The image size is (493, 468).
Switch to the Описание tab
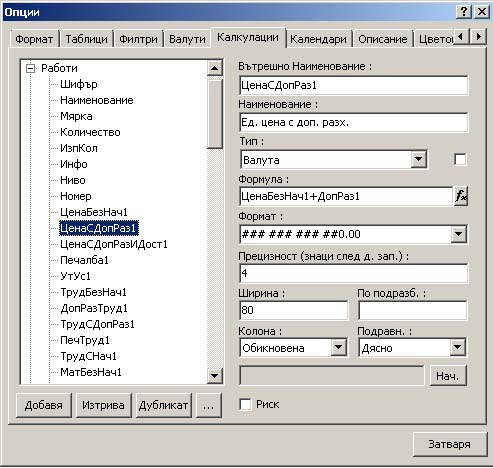383,39
